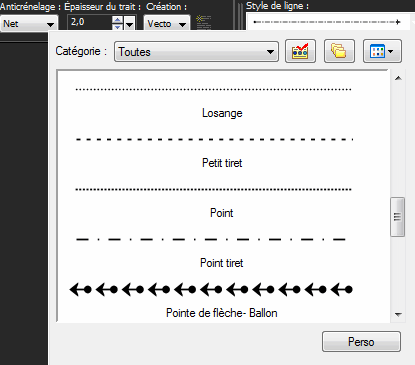Select the Petit tiret dashed line style
Image resolution: width=415 pixels, height=365 pixels.
(213, 151)
